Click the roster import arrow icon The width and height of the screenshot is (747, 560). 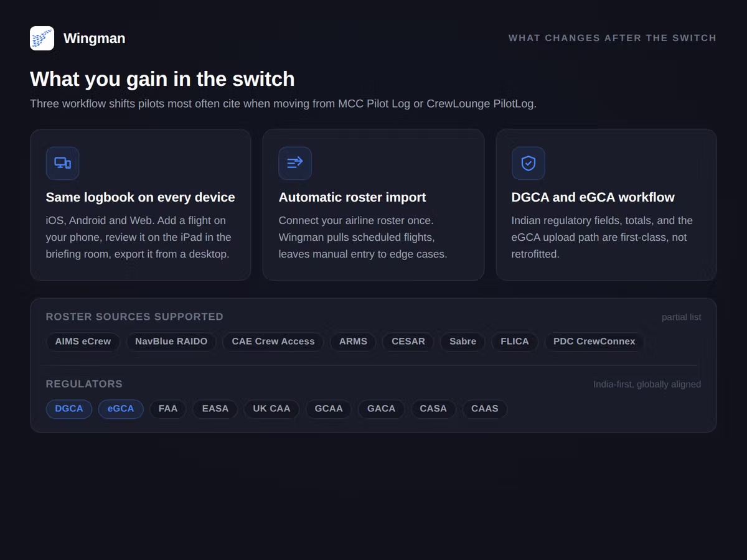coord(295,163)
